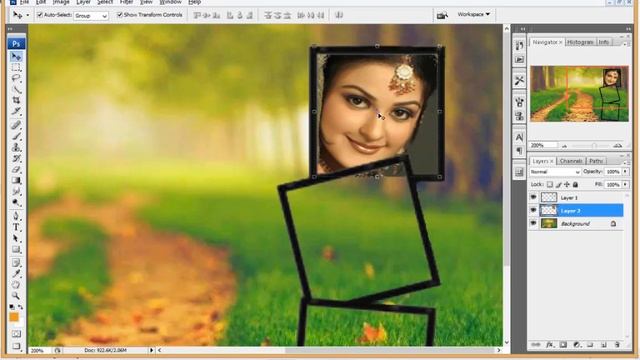The width and height of the screenshot is (640, 360).
Task: Toggle lock image pixels brush icon
Action: pyautogui.click(x=558, y=184)
